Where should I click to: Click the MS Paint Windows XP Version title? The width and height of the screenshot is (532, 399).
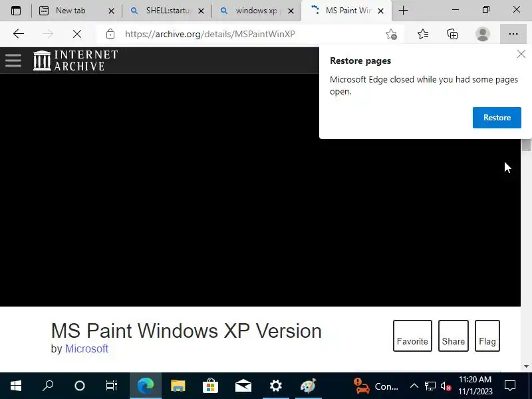pos(186,331)
